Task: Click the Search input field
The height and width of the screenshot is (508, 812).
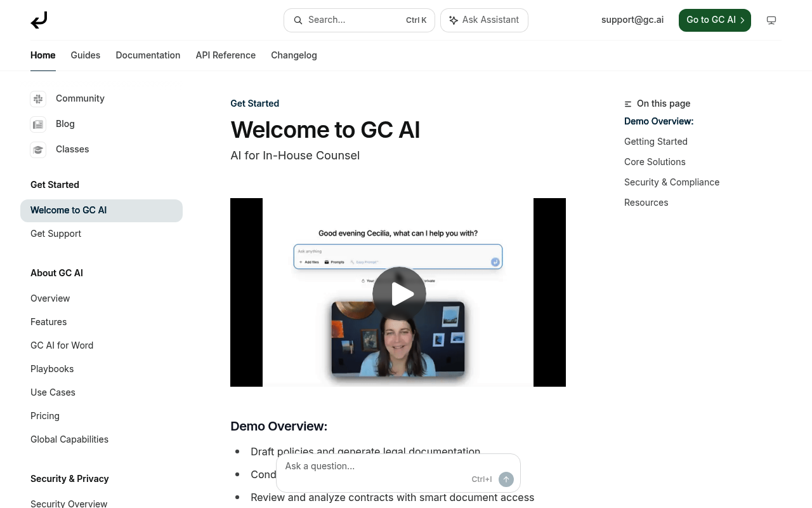Action: click(359, 20)
